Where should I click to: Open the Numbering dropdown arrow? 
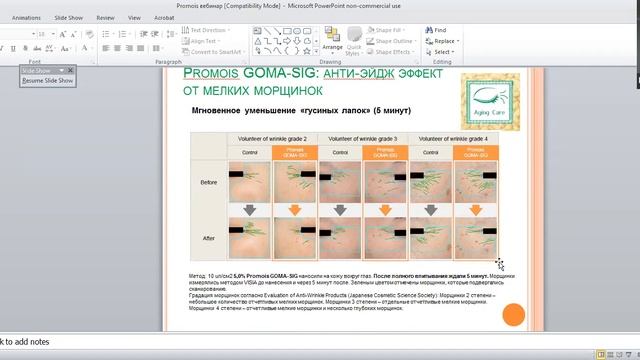coord(130,34)
